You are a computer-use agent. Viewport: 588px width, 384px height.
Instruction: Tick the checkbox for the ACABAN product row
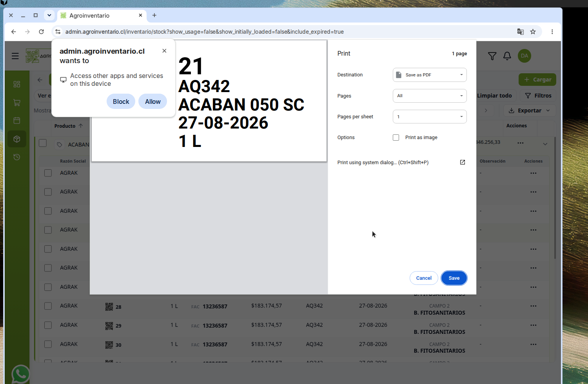click(43, 143)
